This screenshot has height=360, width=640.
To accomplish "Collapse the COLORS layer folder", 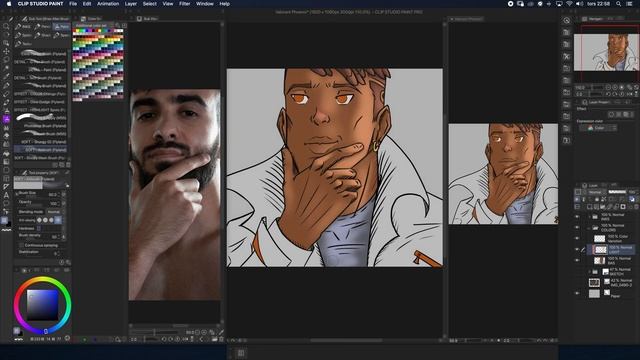I will (589, 227).
